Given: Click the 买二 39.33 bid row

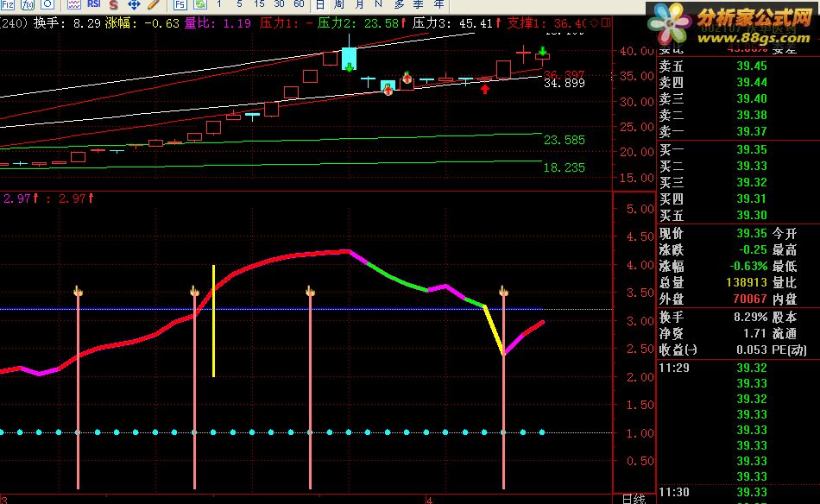Looking at the screenshot, I should (x=713, y=167).
